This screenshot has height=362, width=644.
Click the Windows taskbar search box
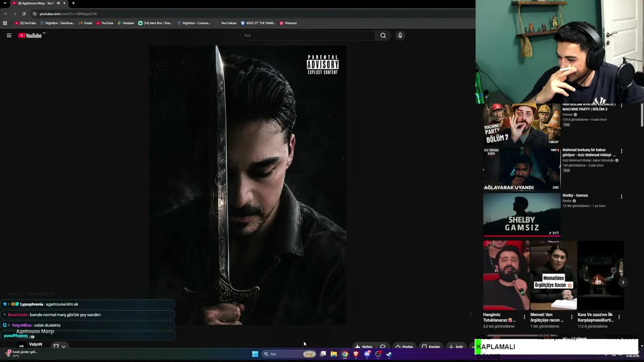pyautogui.click(x=289, y=354)
